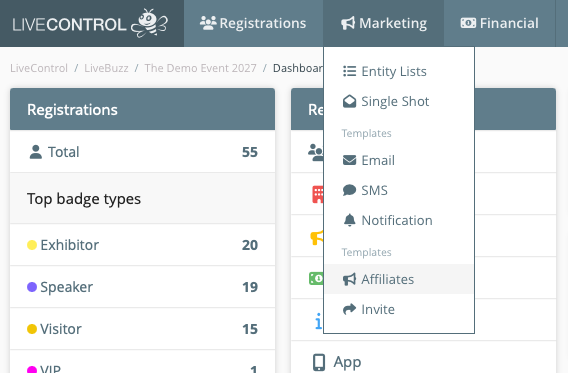This screenshot has height=373, width=568.
Task: Open the Financial menu
Action: pos(500,23)
